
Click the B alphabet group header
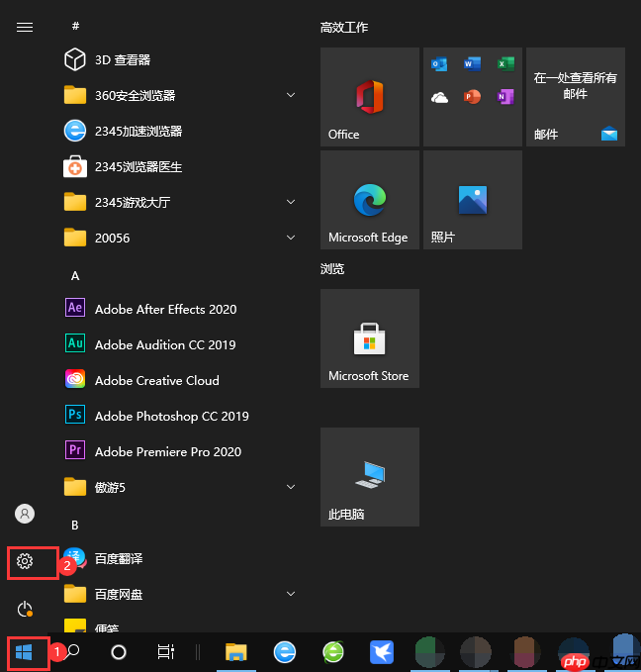tap(75, 525)
